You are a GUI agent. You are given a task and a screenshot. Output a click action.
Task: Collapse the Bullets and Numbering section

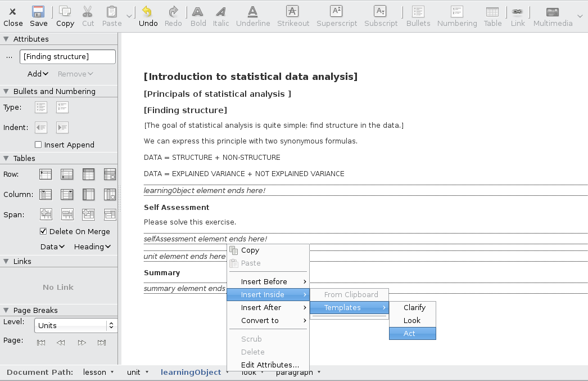coord(6,91)
